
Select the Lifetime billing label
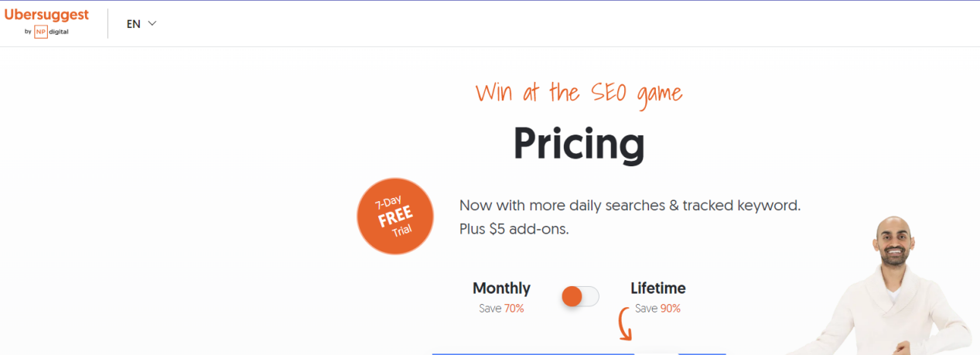(657, 288)
